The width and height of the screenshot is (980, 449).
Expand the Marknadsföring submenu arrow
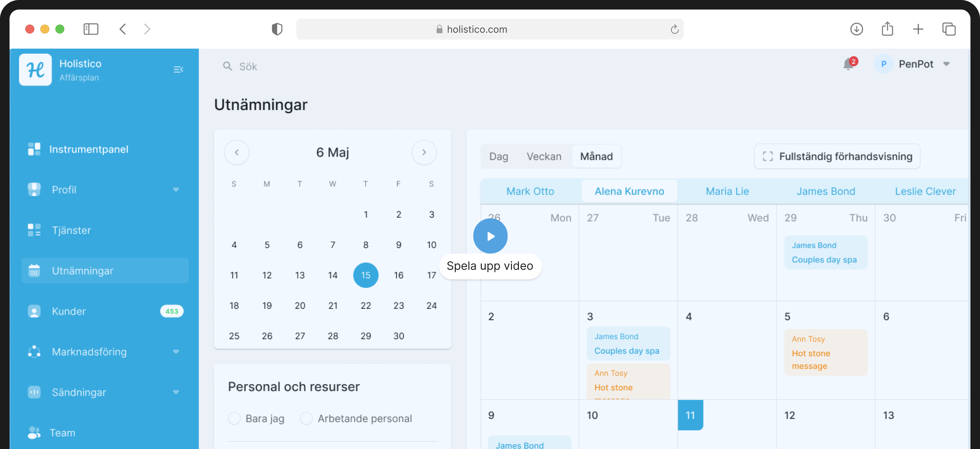(176, 351)
